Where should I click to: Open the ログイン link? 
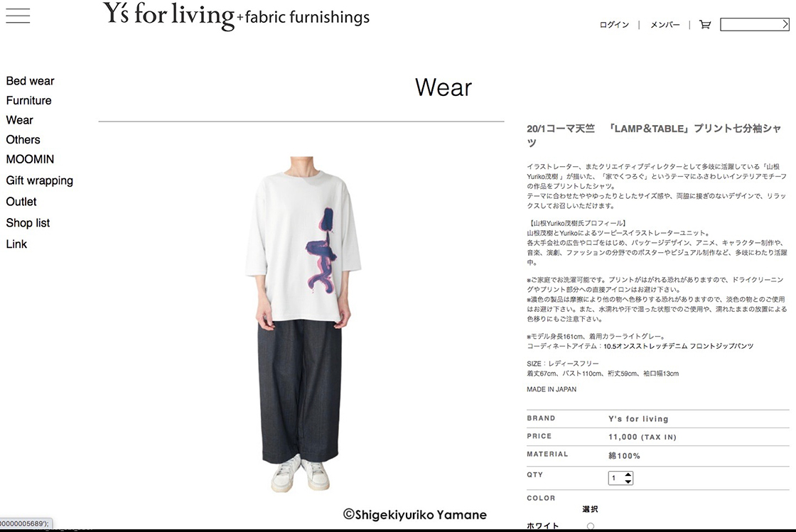pos(614,25)
